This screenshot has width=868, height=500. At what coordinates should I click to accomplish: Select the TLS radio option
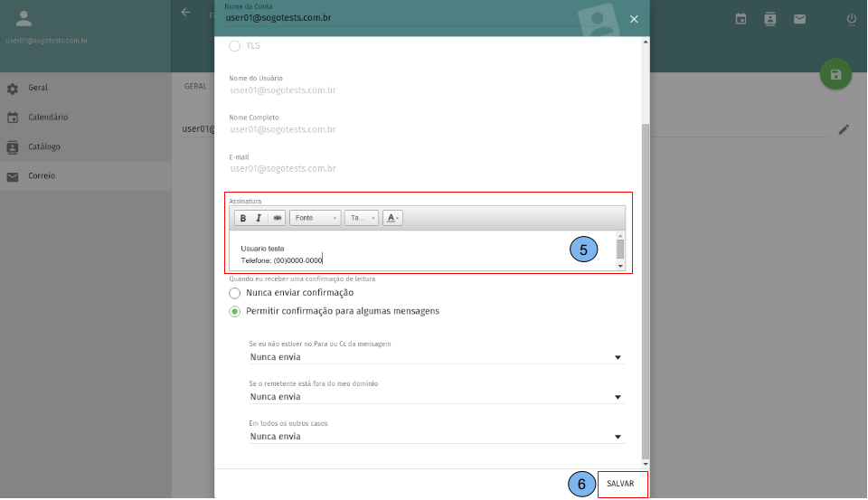pos(235,45)
